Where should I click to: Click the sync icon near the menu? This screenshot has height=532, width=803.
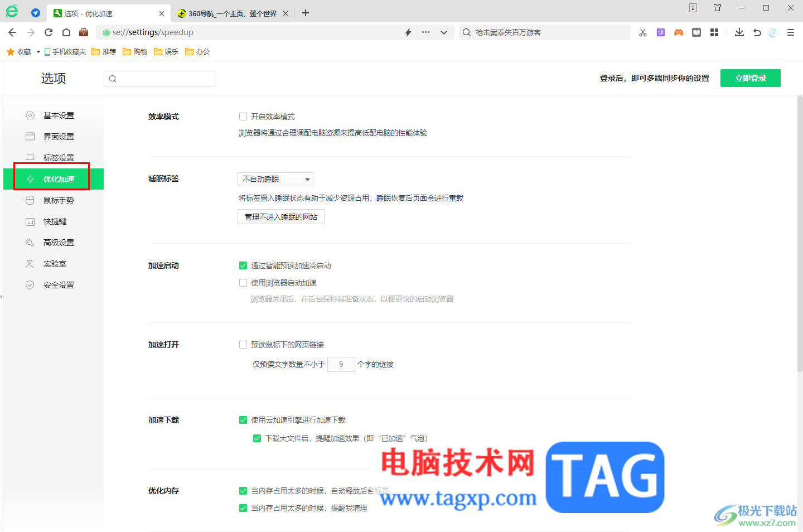tap(772, 32)
